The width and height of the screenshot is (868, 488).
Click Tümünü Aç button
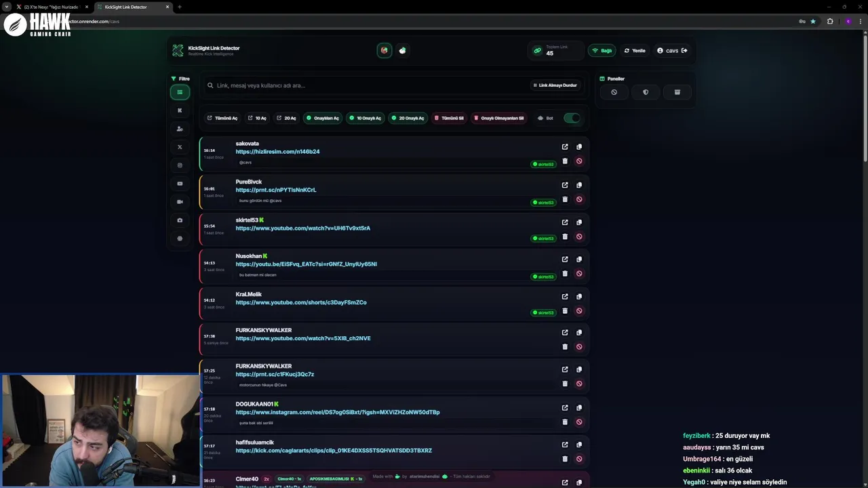[x=222, y=118]
